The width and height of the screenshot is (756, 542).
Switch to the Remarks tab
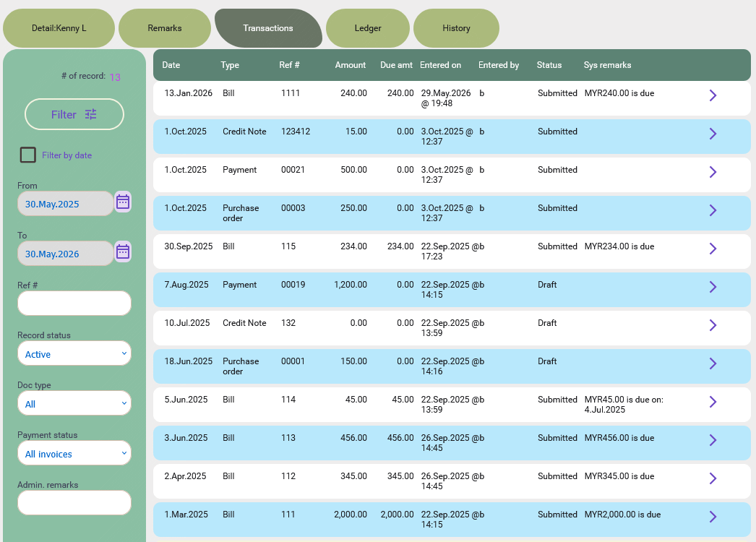(164, 28)
